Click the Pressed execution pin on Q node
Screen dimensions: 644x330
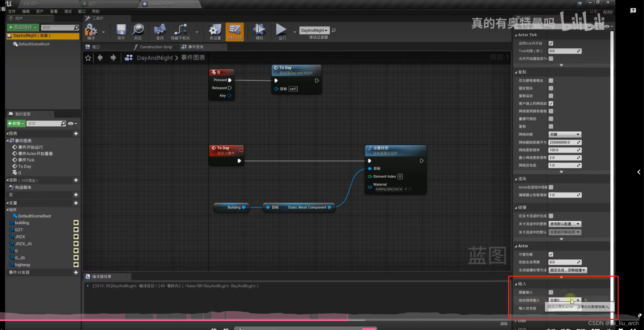pos(230,80)
